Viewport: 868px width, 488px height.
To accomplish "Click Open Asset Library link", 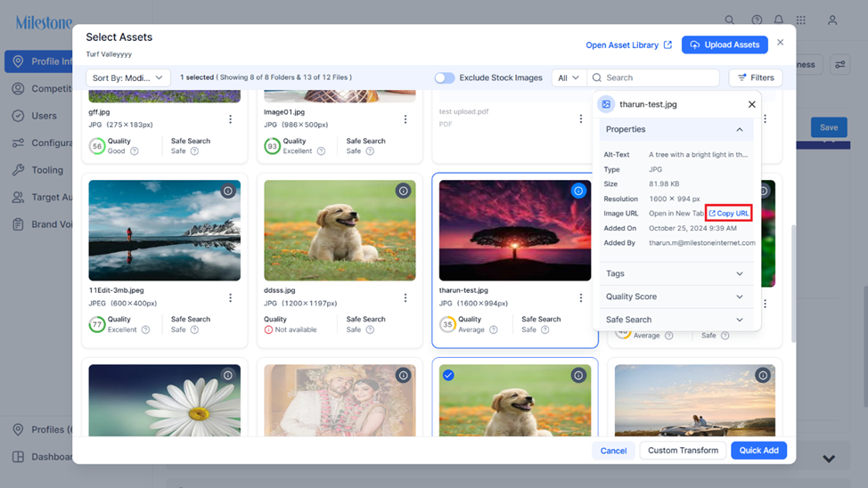I will 628,45.
